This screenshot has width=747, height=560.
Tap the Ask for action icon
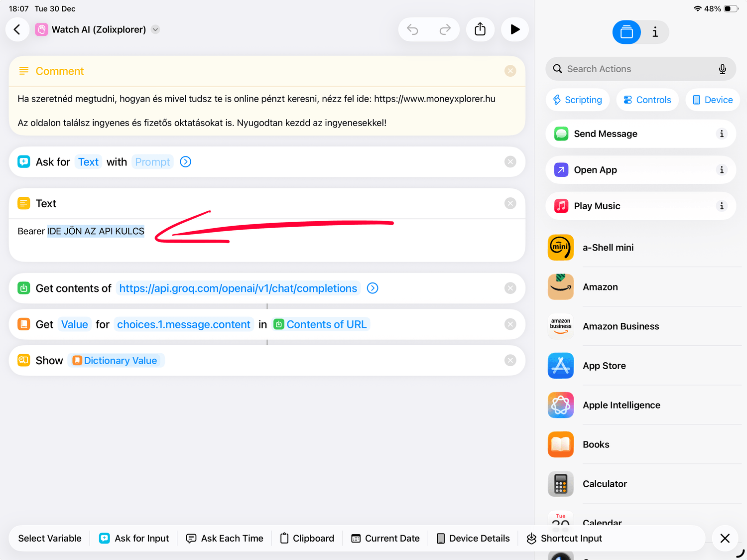(23, 161)
